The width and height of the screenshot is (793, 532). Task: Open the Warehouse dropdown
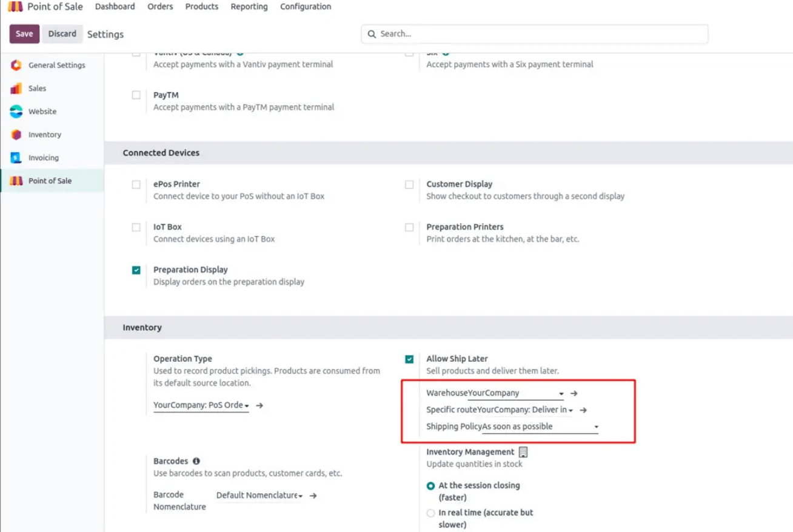pos(516,393)
